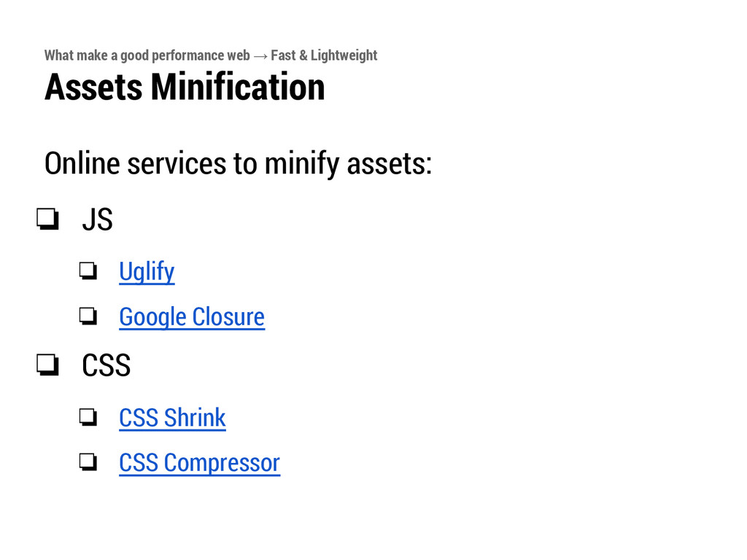Click the checkbox bullet beside Uglify
The image size is (747, 560).
click(x=88, y=271)
